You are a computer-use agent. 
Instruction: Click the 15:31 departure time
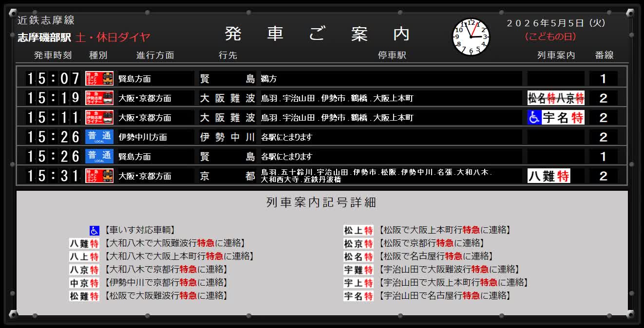53,176
